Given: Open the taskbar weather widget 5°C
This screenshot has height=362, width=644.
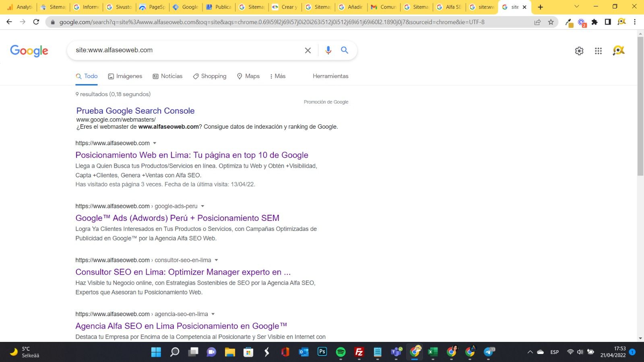Looking at the screenshot, I should point(25,352).
